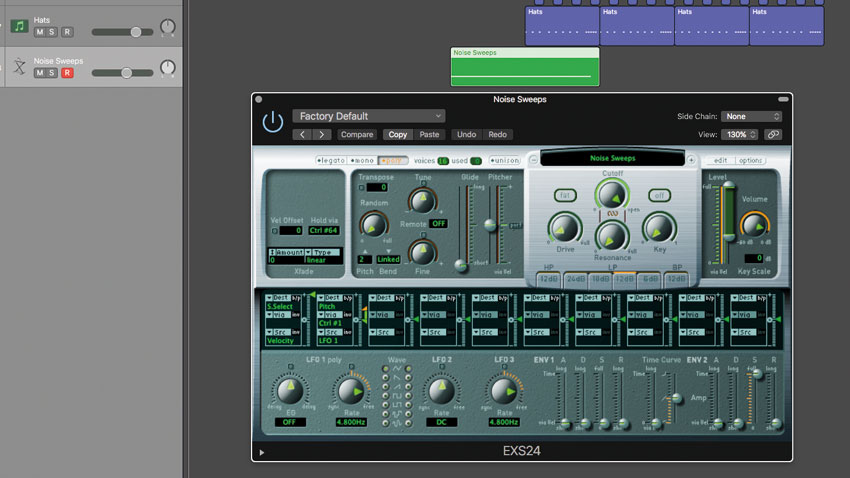Screen dimensions: 850x478
Task: Select BP 12dB filter mode
Action: (676, 279)
